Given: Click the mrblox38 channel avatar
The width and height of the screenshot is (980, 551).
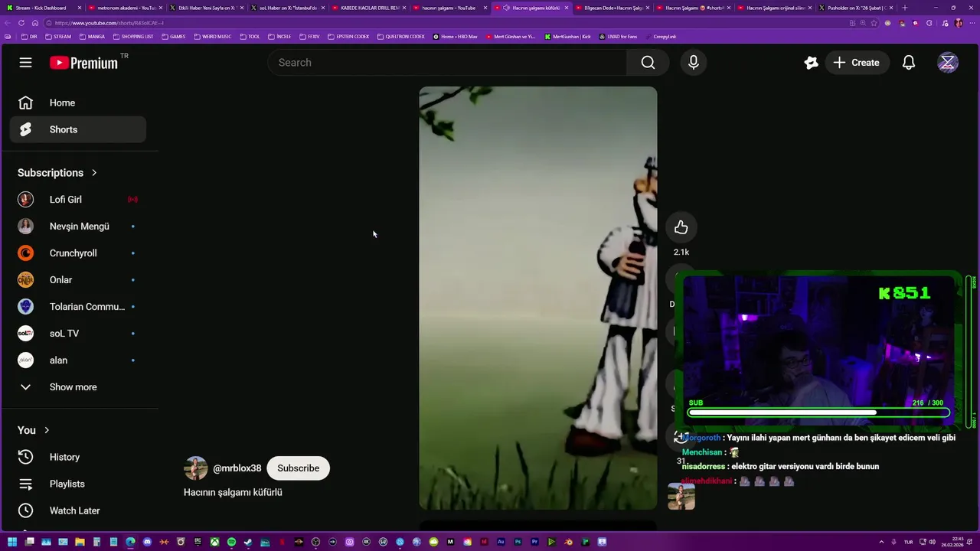Looking at the screenshot, I should tap(196, 468).
